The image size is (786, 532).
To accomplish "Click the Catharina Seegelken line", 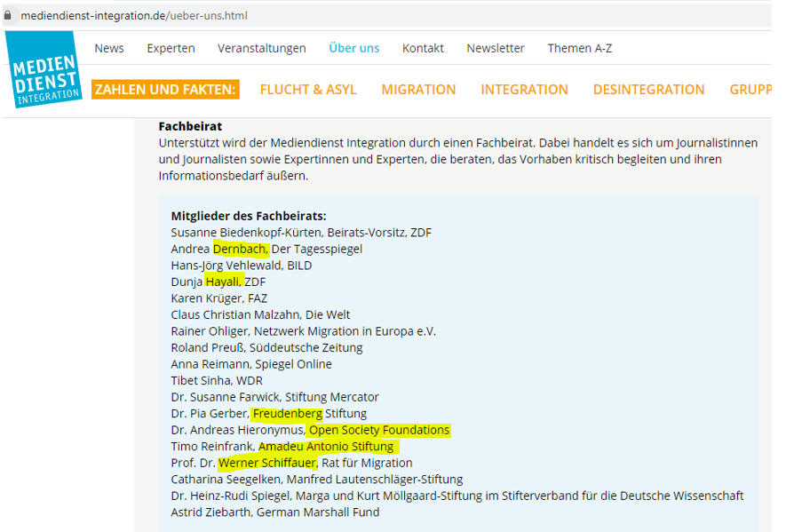I will [317, 480].
